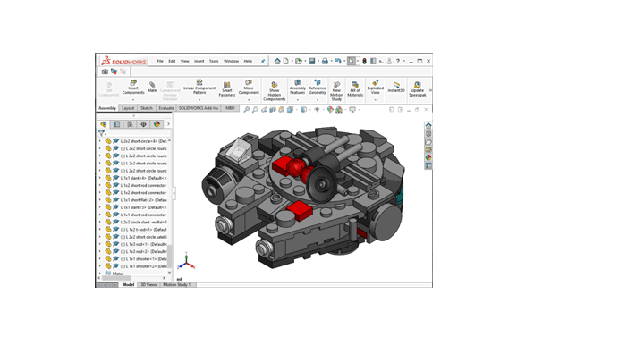Create a New Motion Study
Image resolution: width=644 pixels, height=362 pixels.
pos(336,91)
